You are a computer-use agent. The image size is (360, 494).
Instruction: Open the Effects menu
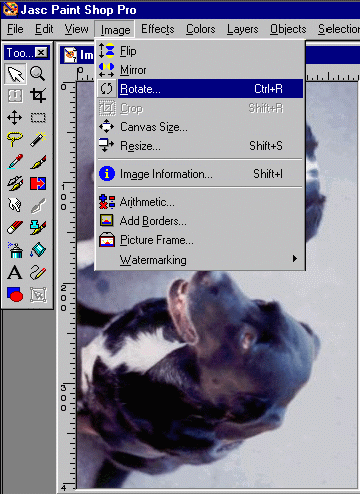click(158, 29)
